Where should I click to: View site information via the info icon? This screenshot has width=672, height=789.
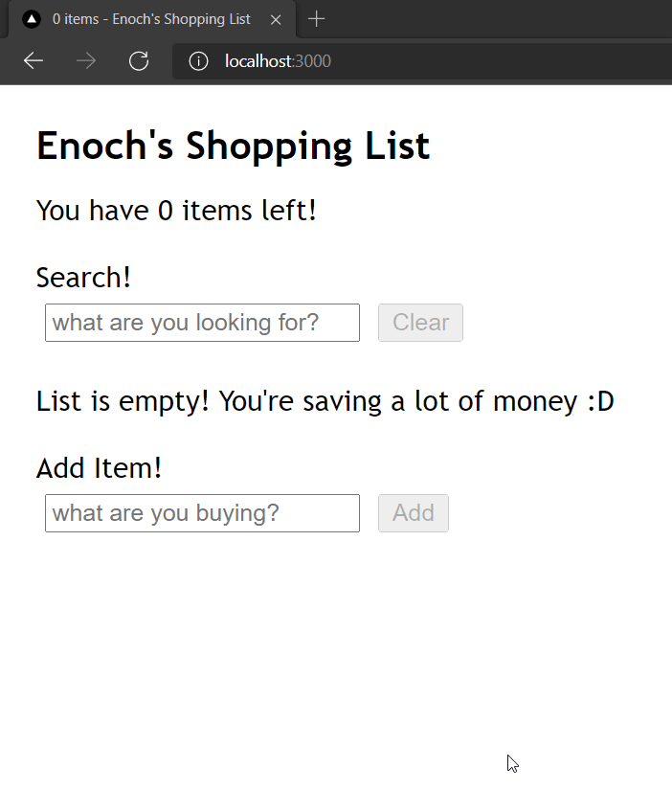198,61
